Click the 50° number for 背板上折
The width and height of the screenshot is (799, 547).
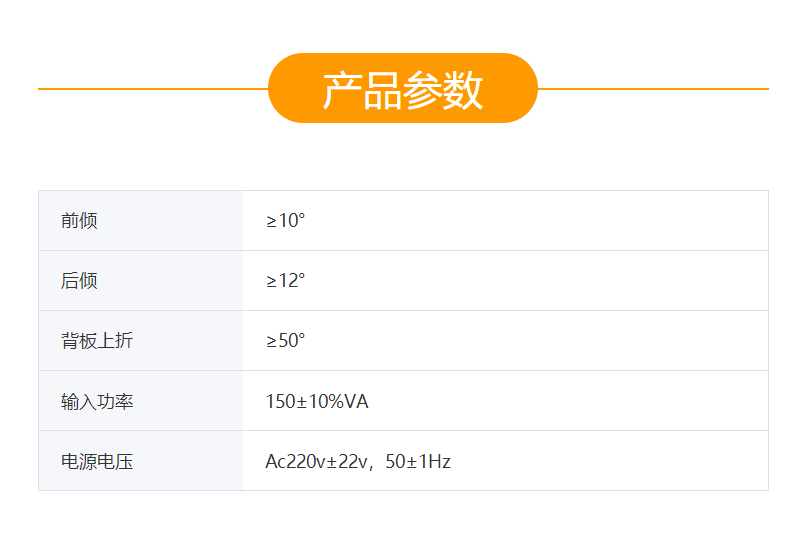pyautogui.click(x=291, y=341)
